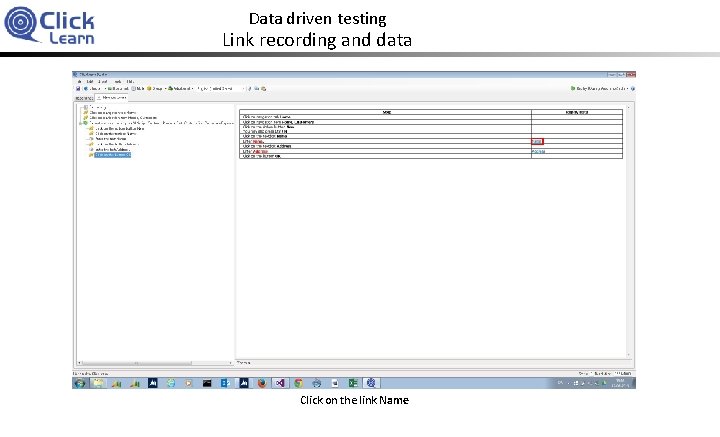This screenshot has height=437, width=720.
Task: Click the help icon at toolbar's far right
Action: point(633,89)
